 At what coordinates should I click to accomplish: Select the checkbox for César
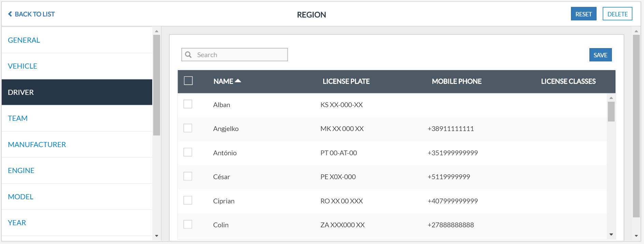click(x=188, y=176)
